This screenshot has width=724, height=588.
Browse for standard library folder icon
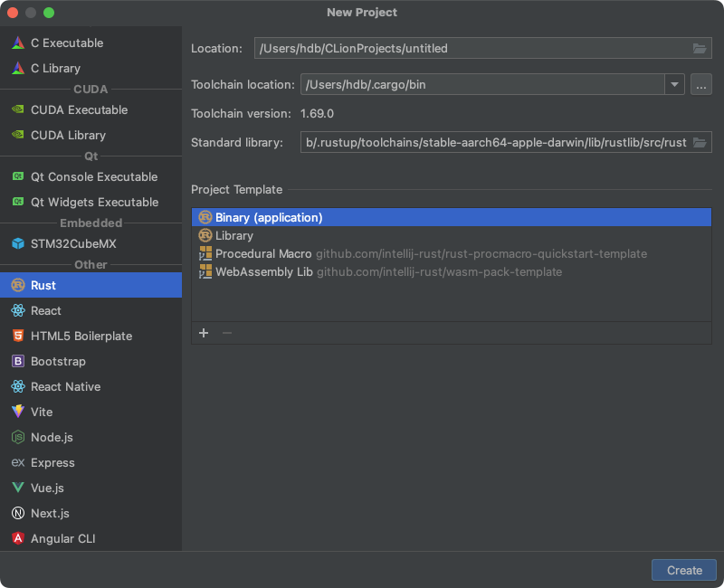(x=700, y=142)
